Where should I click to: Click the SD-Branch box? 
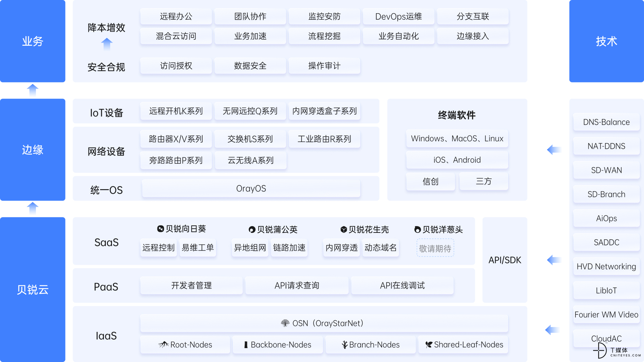(607, 194)
